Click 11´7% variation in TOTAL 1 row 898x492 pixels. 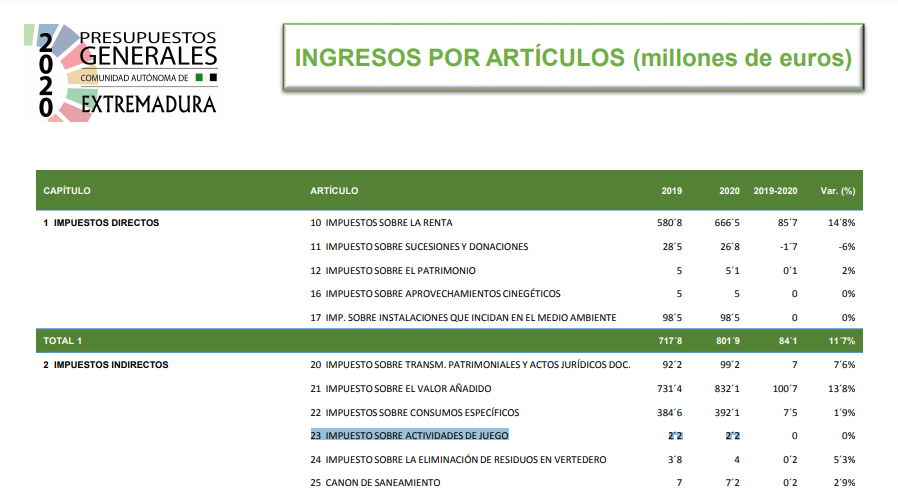tap(842, 341)
